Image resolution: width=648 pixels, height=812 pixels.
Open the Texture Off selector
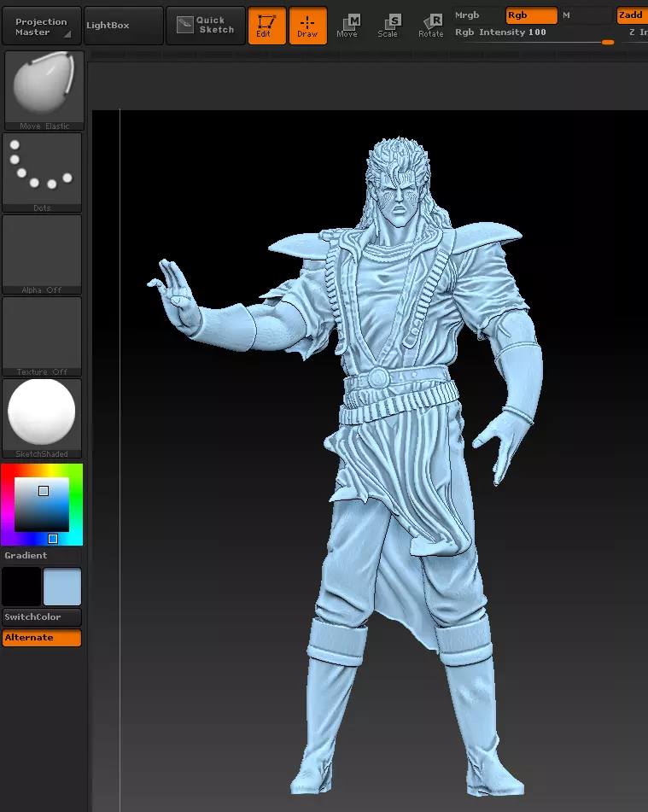[x=42, y=336]
